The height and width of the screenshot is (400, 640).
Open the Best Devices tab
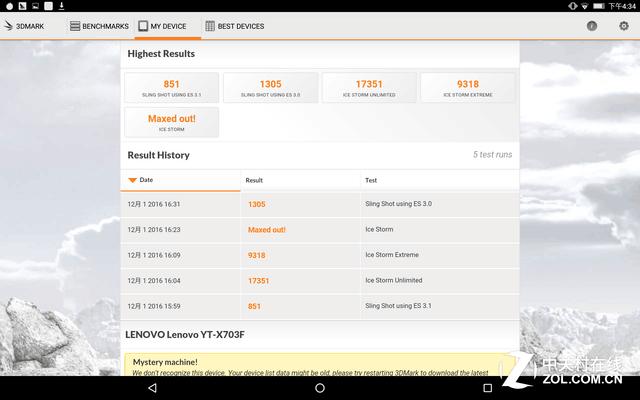[x=235, y=26]
